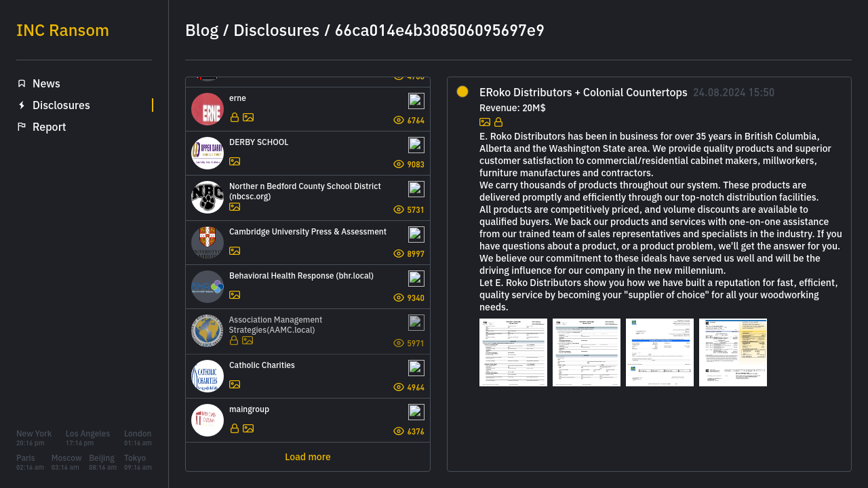Open the News section from the sidebar
The width and height of the screenshot is (868, 488).
pos(46,83)
